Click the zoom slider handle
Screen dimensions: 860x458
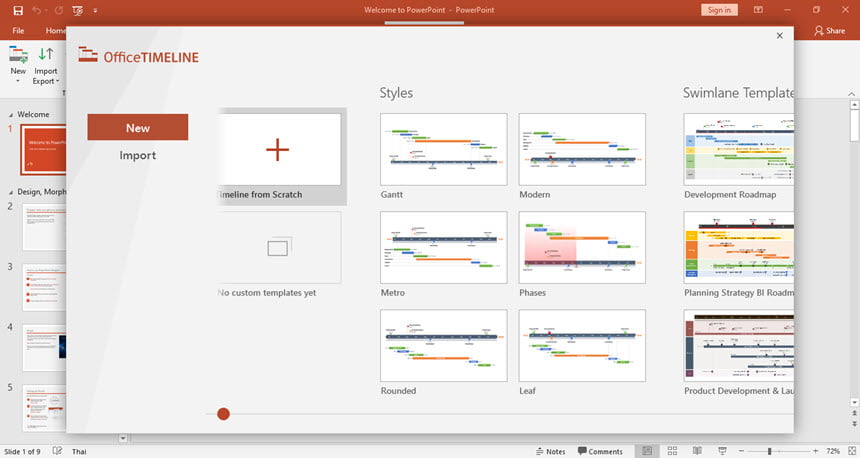770,451
